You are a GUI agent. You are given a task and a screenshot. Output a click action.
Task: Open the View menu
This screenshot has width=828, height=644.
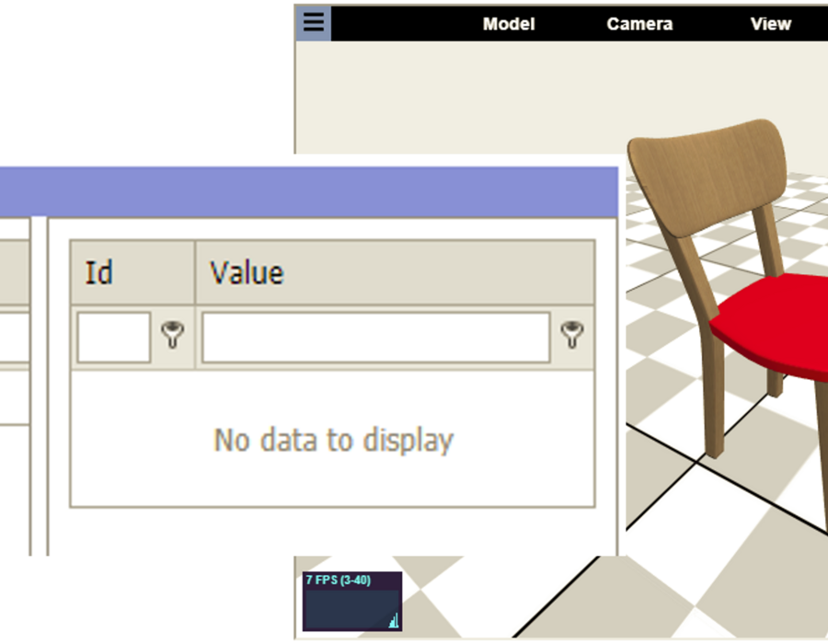tap(771, 24)
